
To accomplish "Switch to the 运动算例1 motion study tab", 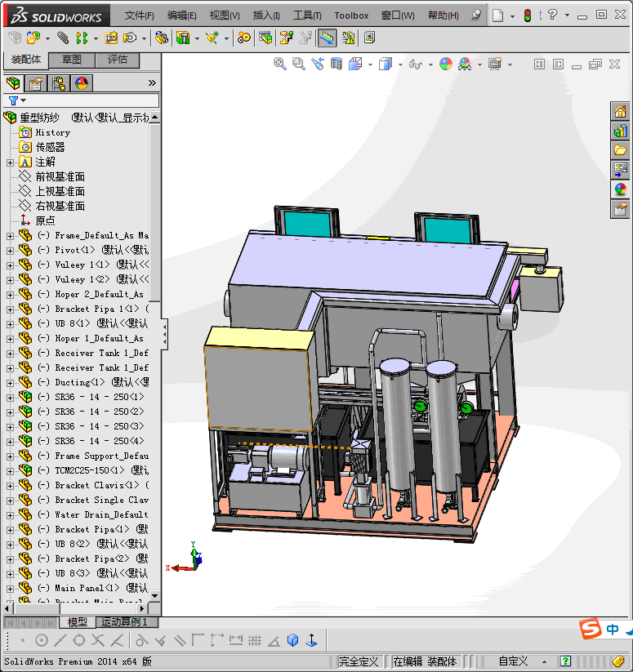I will tap(123, 622).
